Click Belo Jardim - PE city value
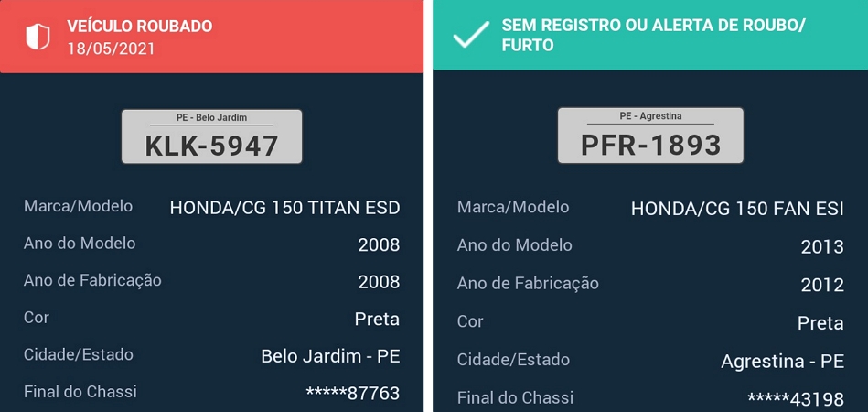Screen dimensions: 868x412 tap(330, 356)
